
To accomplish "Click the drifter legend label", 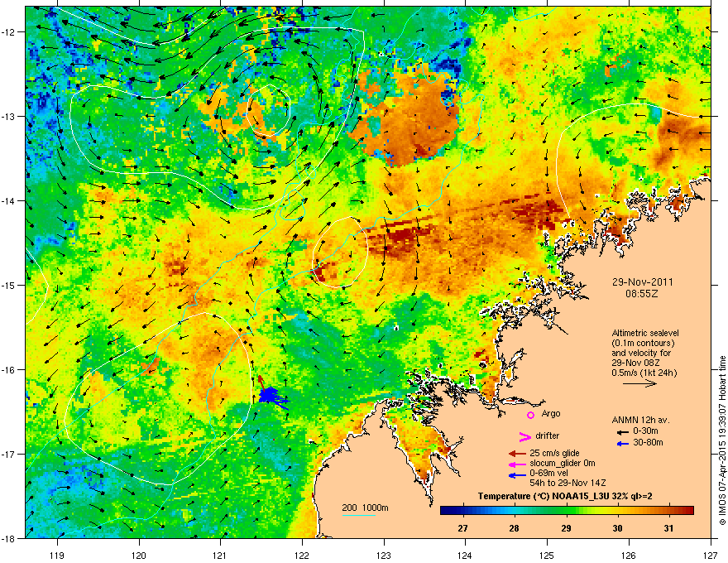I will coord(548,435).
